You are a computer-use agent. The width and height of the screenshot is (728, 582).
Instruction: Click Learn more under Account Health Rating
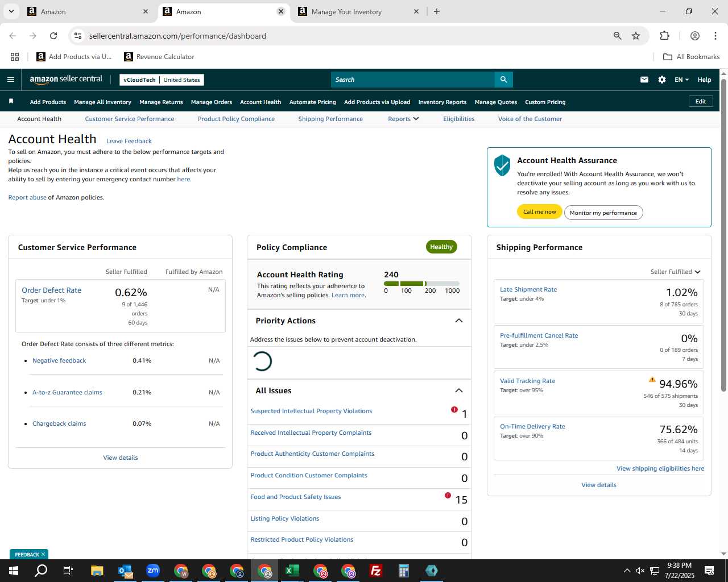click(x=348, y=295)
